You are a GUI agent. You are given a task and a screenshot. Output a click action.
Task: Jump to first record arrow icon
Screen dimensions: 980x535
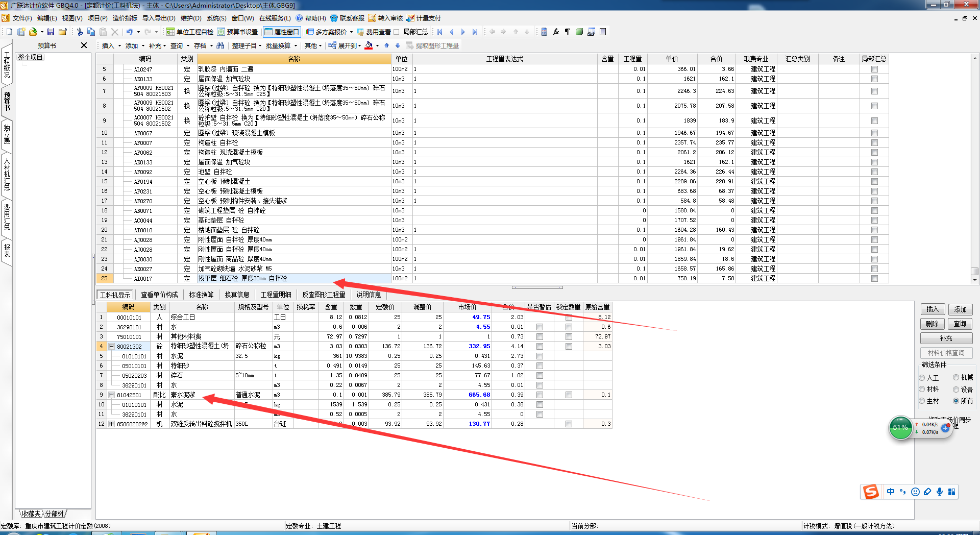click(440, 32)
